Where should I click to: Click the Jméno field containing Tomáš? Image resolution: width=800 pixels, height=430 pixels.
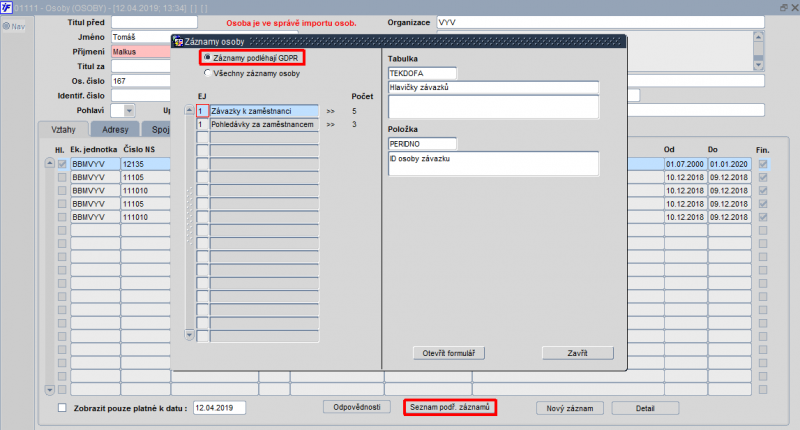click(141, 37)
